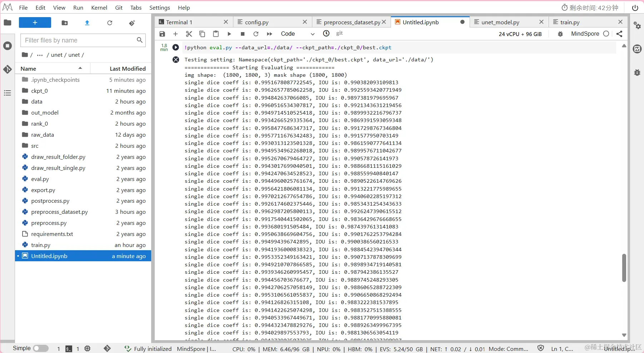The image size is (644, 353).
Task: Share the notebook using share icon
Action: point(619,34)
